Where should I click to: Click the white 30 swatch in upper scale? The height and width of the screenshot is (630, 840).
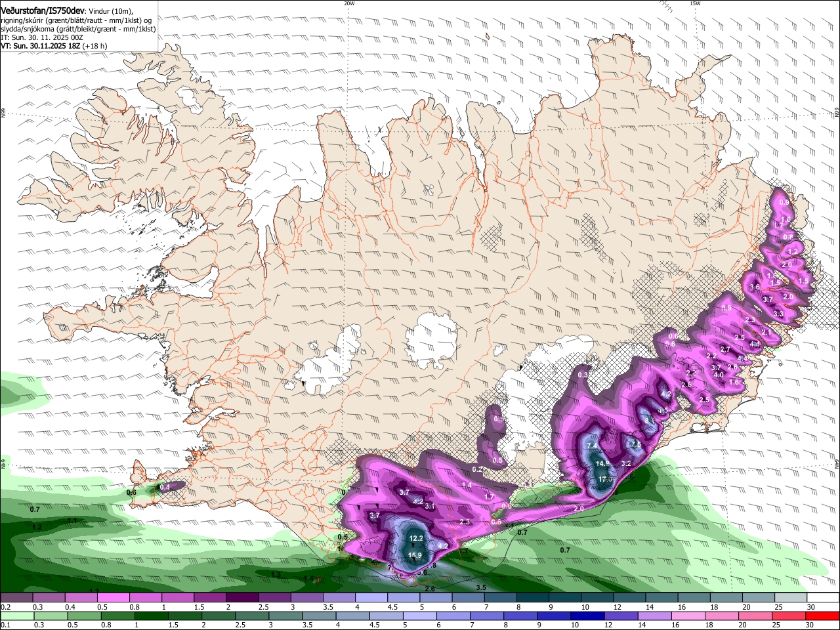coord(824,597)
